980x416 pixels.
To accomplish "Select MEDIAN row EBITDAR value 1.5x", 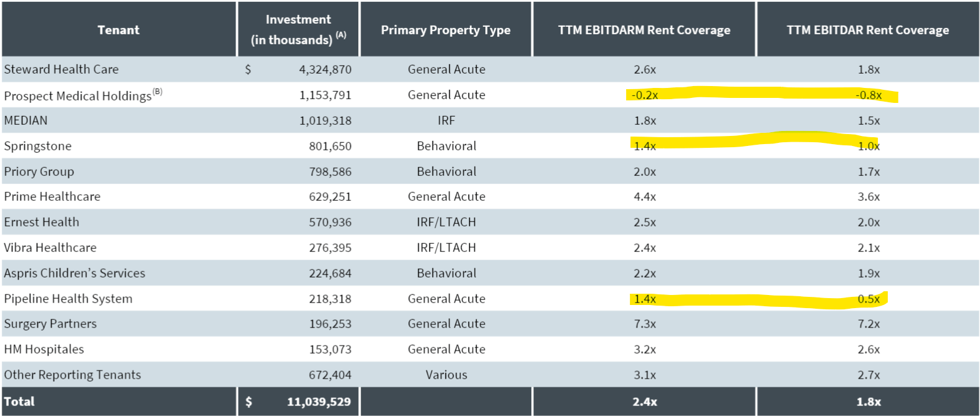I will [868, 120].
